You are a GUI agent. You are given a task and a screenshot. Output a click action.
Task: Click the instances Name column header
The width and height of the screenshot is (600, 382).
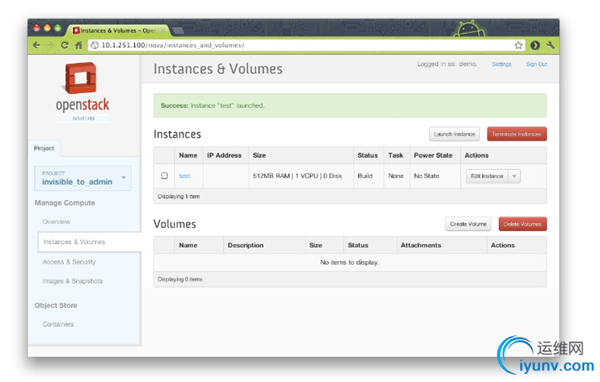click(x=188, y=155)
